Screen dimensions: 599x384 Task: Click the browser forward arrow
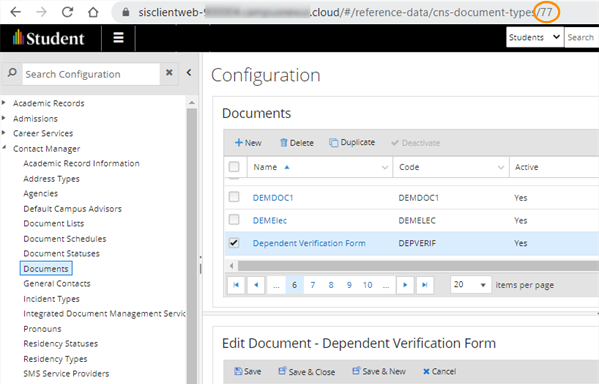pyautogui.click(x=41, y=12)
